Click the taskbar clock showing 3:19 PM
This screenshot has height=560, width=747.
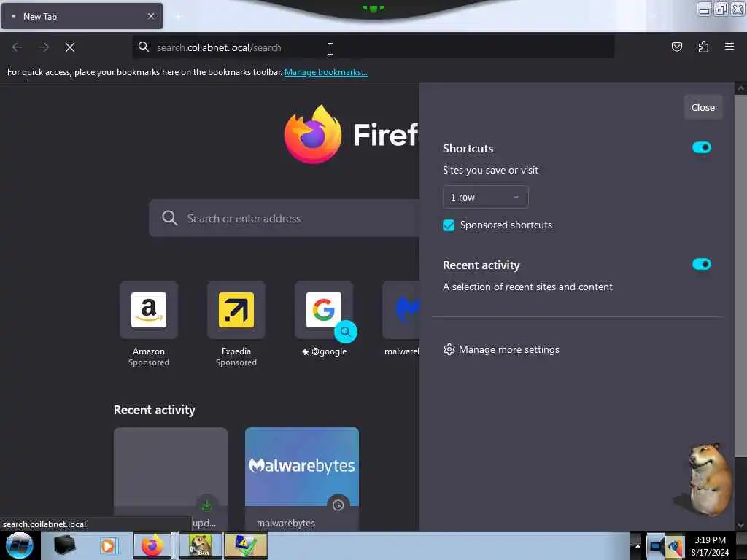[710, 545]
